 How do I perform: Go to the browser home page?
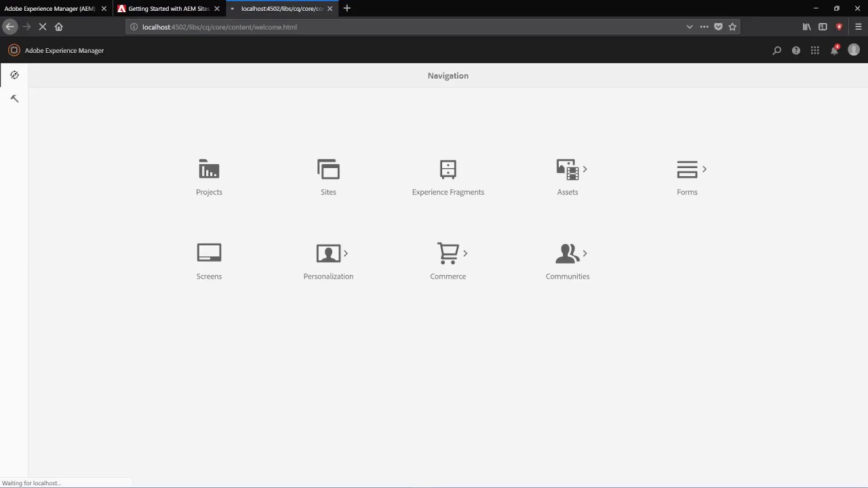coord(58,26)
